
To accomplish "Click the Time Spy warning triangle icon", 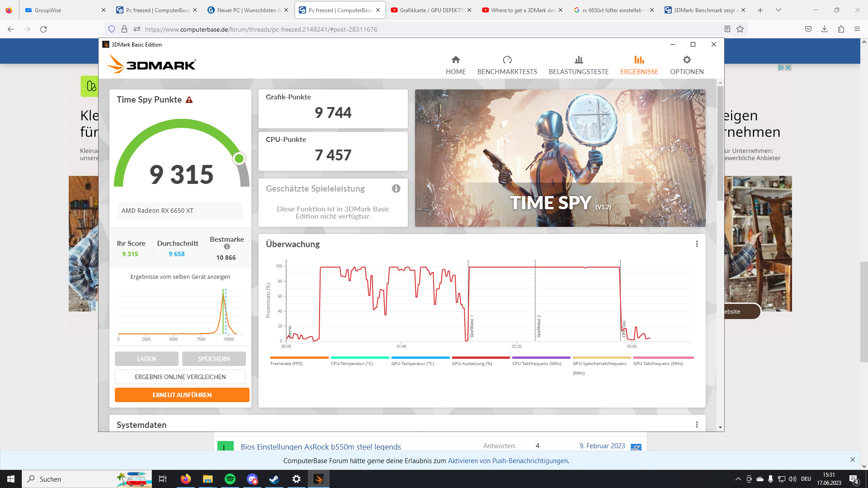I will 189,100.
